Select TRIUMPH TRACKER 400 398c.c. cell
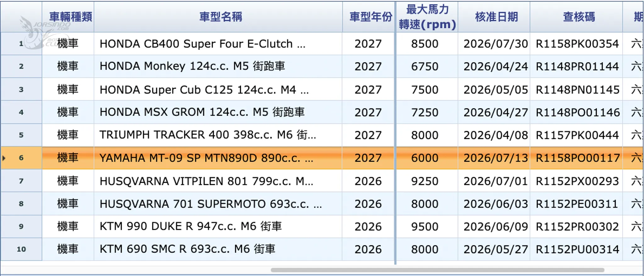The width and height of the screenshot is (644, 276). (x=218, y=135)
